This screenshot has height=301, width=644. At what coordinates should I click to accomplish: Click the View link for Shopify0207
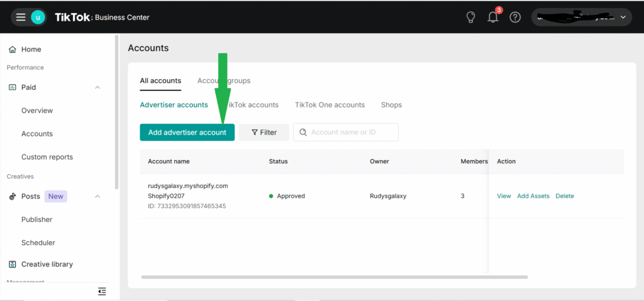(504, 196)
